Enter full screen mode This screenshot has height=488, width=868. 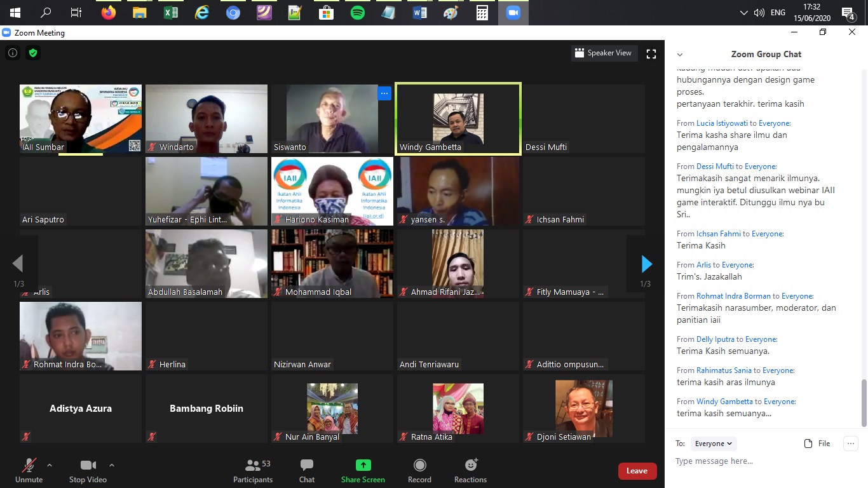(651, 54)
